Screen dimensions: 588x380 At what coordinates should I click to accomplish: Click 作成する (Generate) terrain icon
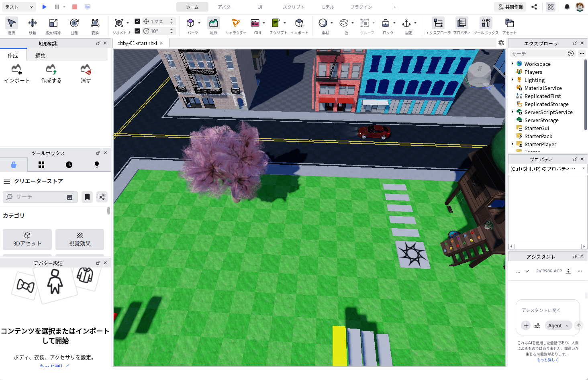click(51, 69)
